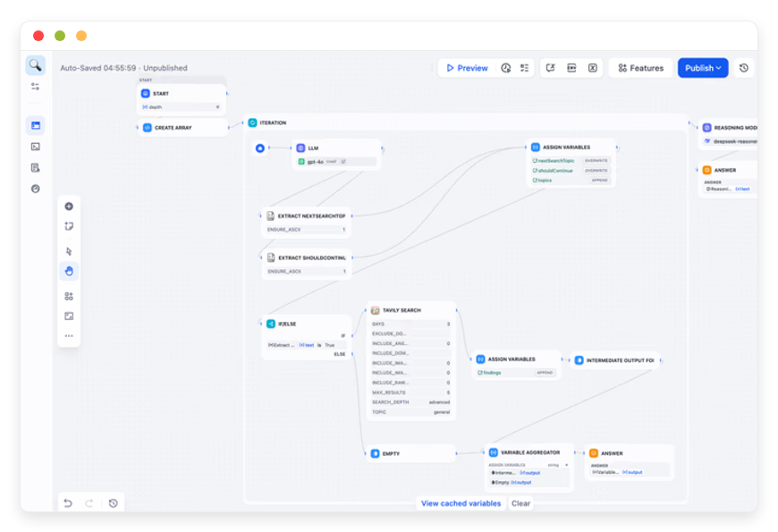Click the findings APPEND row
Screen dimensions: 778x532
(x=516, y=372)
